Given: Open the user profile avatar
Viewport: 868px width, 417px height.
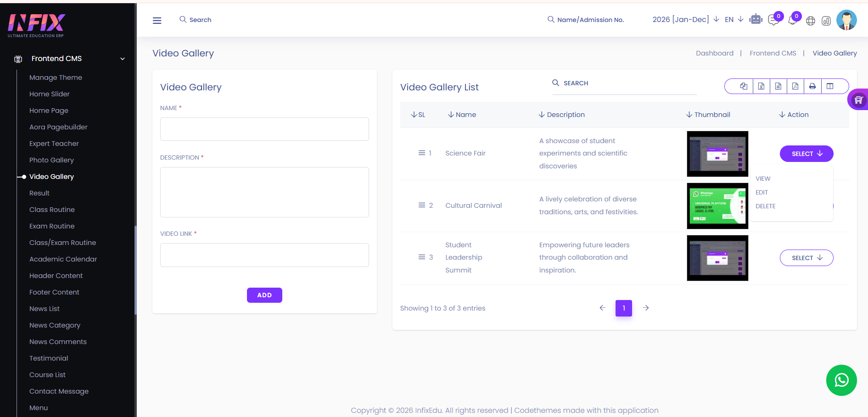Looking at the screenshot, I should 846,20.
